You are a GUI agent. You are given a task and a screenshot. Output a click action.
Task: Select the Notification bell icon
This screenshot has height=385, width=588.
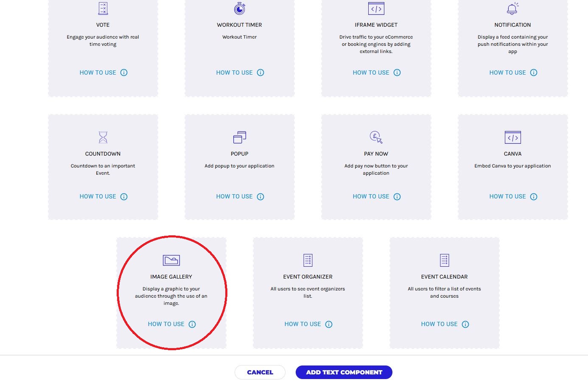click(x=512, y=8)
